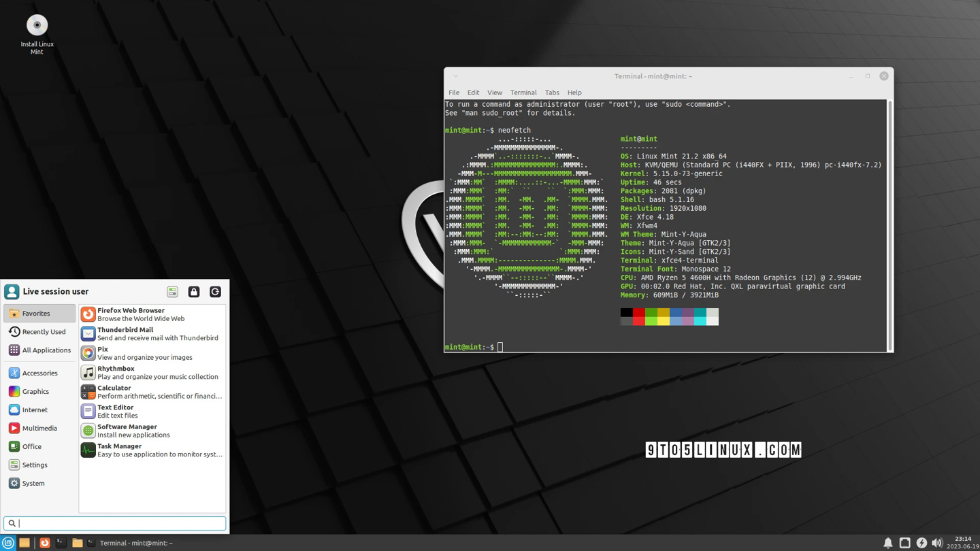Viewport: 980px width, 551px height.
Task: Open the terminal Help menu
Action: point(574,93)
